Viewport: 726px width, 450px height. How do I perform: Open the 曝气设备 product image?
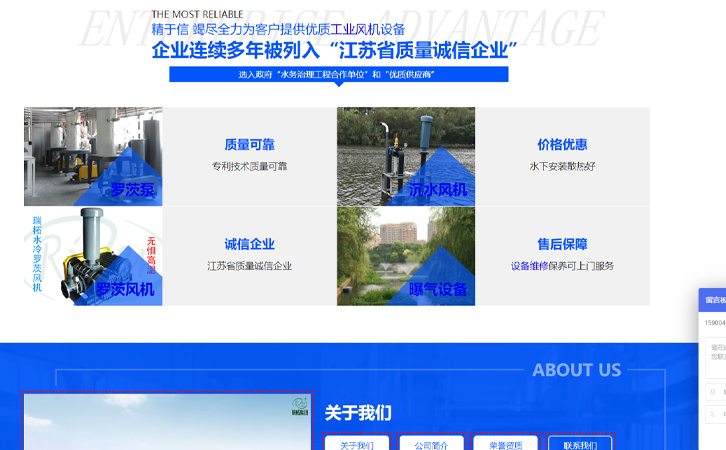405,256
